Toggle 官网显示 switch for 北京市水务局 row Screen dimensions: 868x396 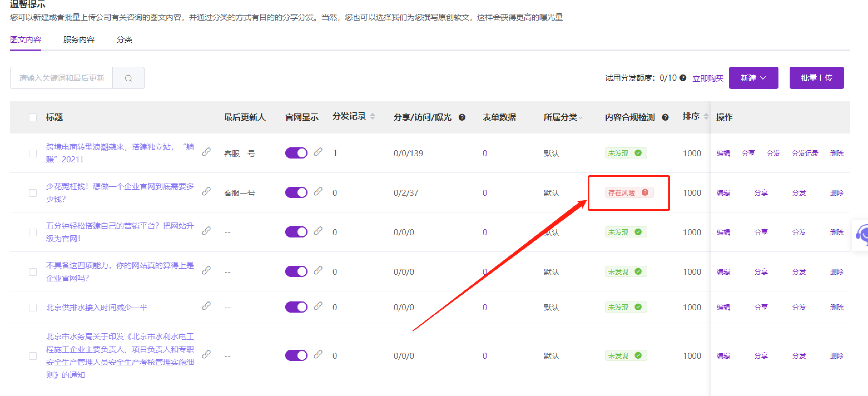(x=296, y=355)
